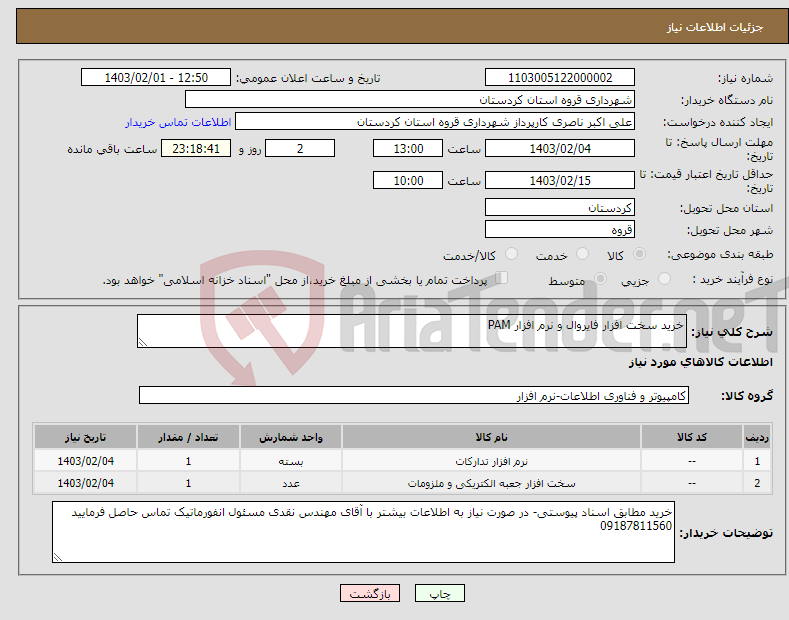Image resolution: width=789 pixels, height=620 pixels.
Task: Select the خدمت radio button
Action: 582,254
